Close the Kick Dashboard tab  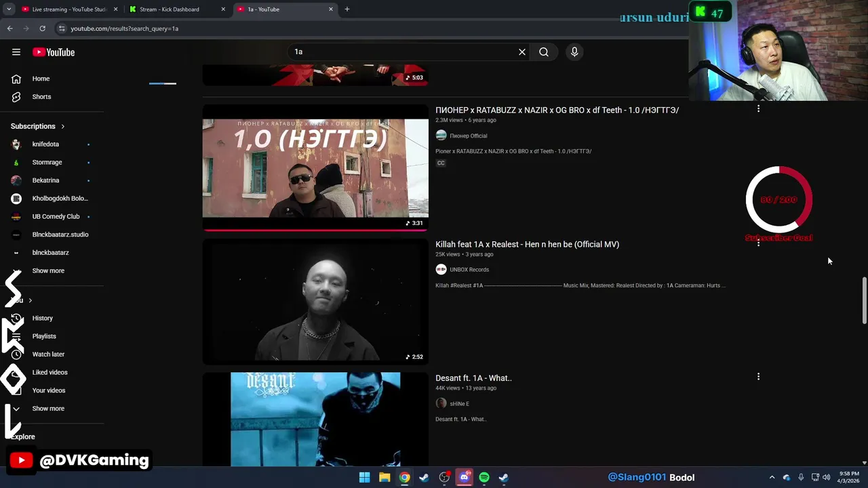[x=223, y=9]
